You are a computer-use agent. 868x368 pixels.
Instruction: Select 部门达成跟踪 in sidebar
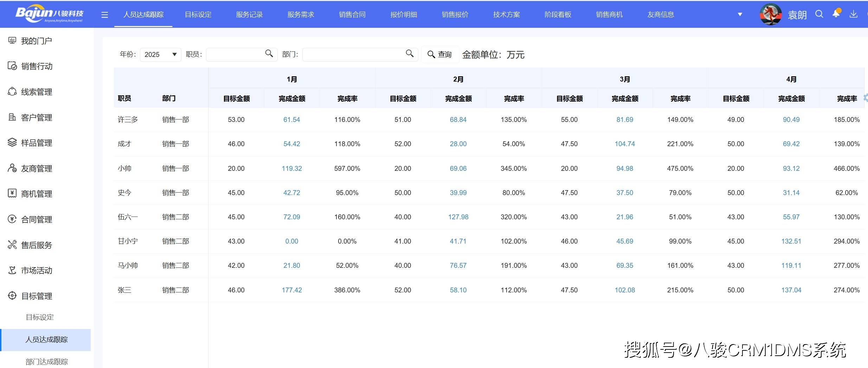pyautogui.click(x=46, y=361)
